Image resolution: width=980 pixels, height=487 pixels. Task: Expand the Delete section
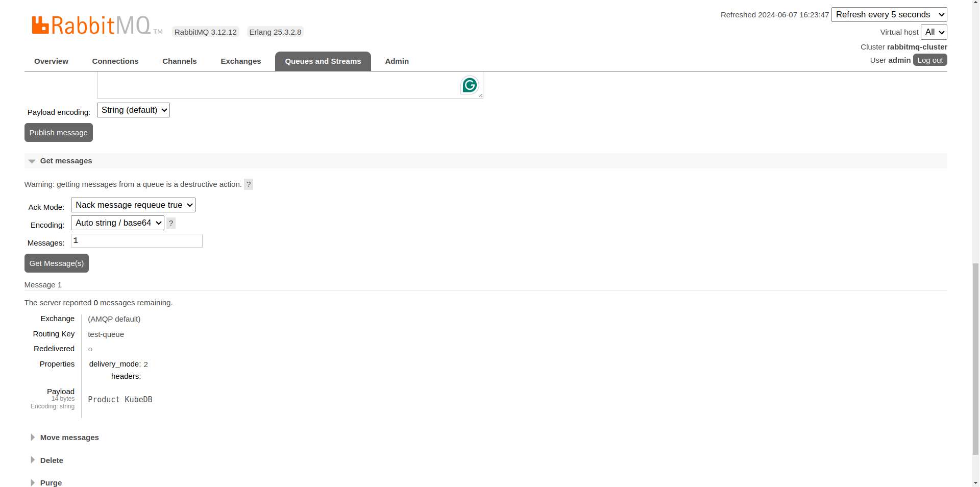[52, 460]
